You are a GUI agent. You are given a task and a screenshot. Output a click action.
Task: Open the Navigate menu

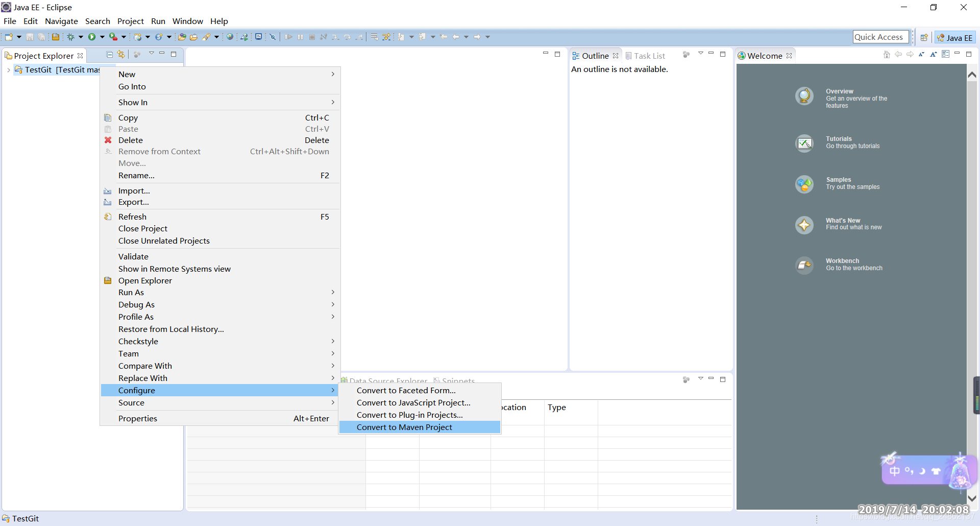[x=61, y=21]
